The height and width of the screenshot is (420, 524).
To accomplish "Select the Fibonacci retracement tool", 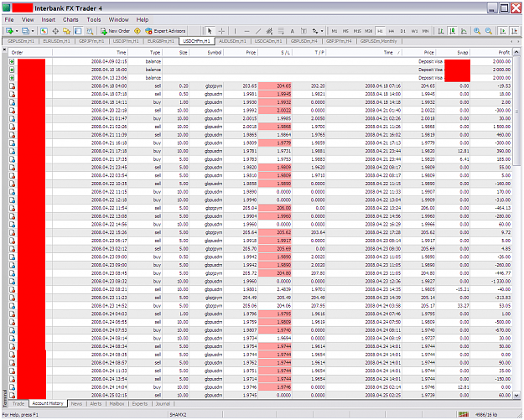I will [281, 31].
